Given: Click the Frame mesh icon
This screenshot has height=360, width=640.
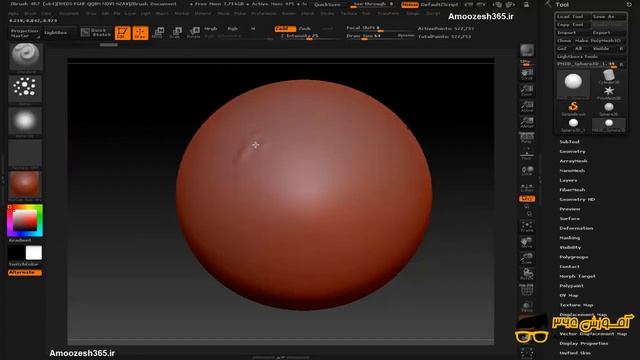Looking at the screenshot, I should coord(527,226).
